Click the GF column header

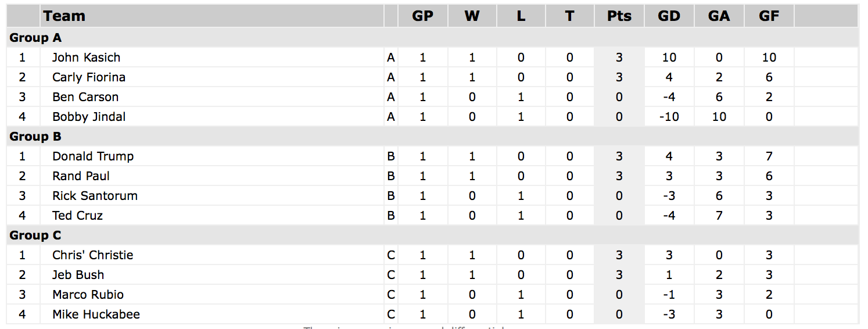click(769, 16)
